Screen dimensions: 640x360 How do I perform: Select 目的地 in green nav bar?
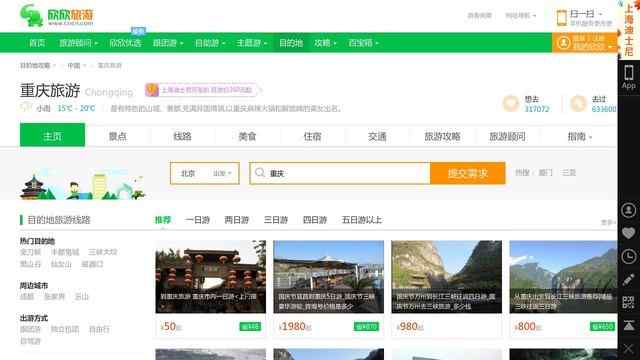pyautogui.click(x=291, y=43)
